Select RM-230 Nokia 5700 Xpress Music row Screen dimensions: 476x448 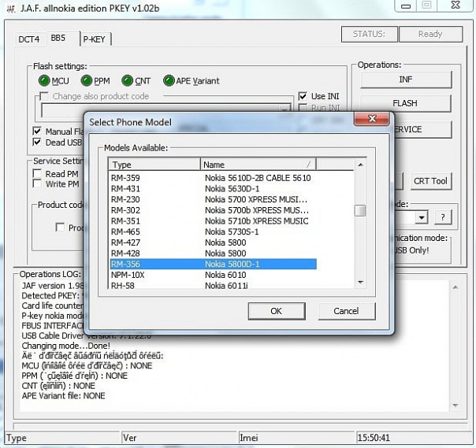pyautogui.click(x=213, y=199)
